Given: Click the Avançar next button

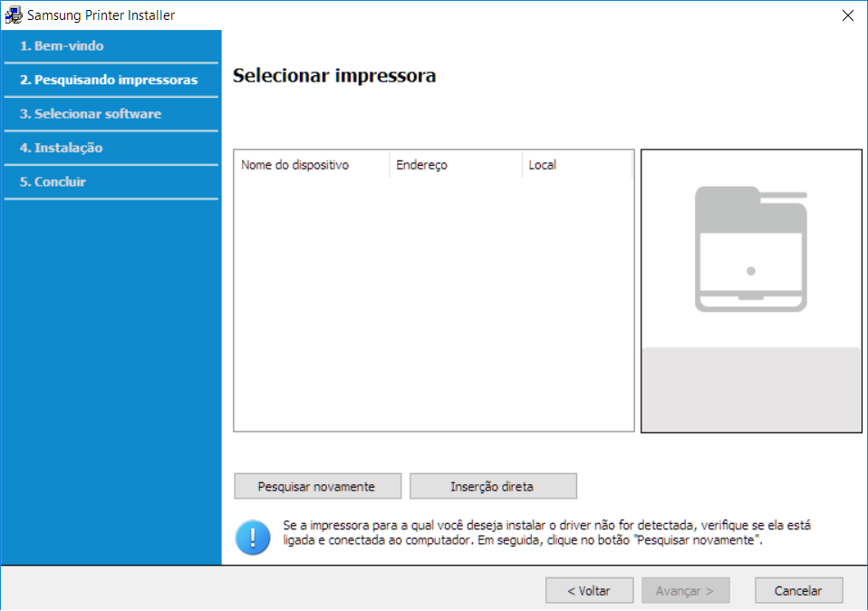Looking at the screenshot, I should [x=685, y=590].
